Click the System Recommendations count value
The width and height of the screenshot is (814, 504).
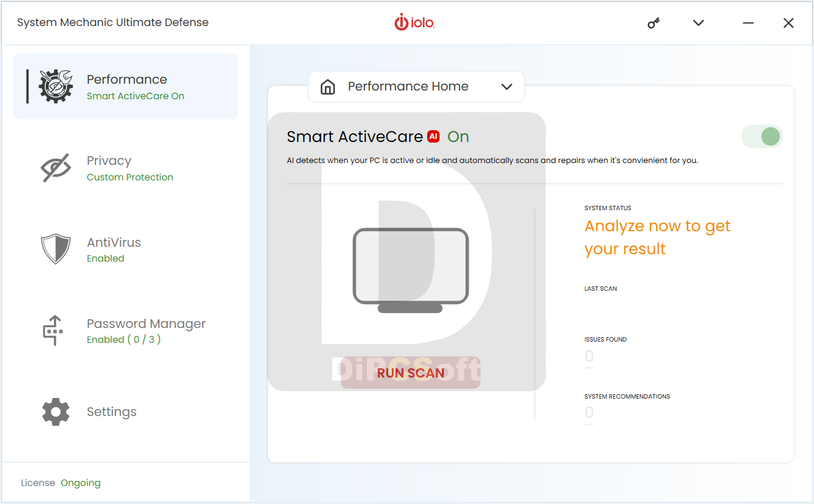pos(590,412)
